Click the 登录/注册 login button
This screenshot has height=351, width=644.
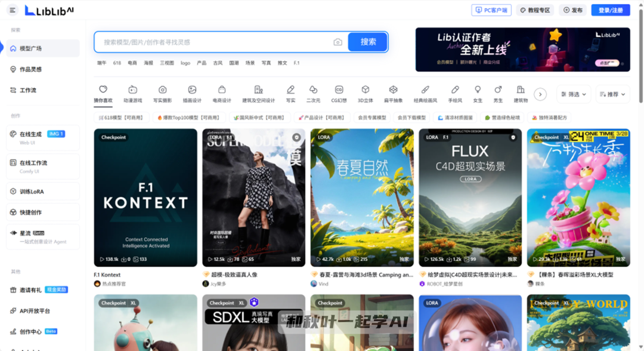(611, 10)
